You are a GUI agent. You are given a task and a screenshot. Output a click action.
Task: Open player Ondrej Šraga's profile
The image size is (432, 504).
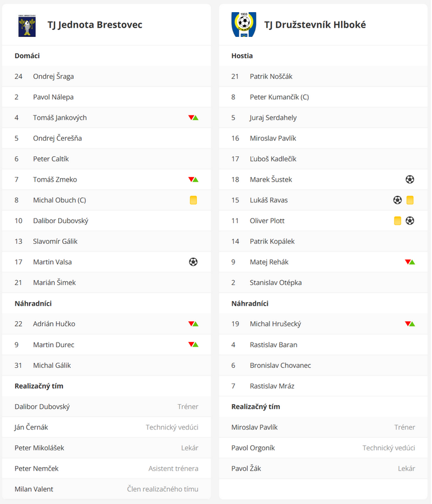pyautogui.click(x=53, y=77)
